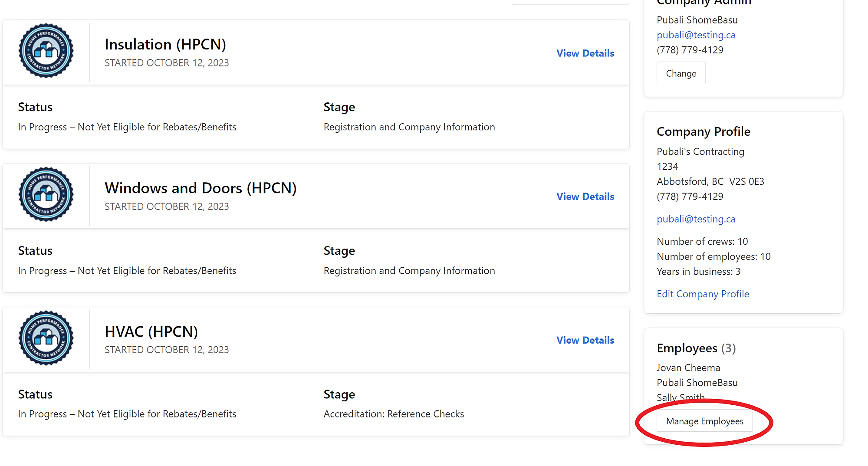The image size is (868, 466).
Task: Click the Insulation (HPCN) badge logo
Action: click(46, 51)
